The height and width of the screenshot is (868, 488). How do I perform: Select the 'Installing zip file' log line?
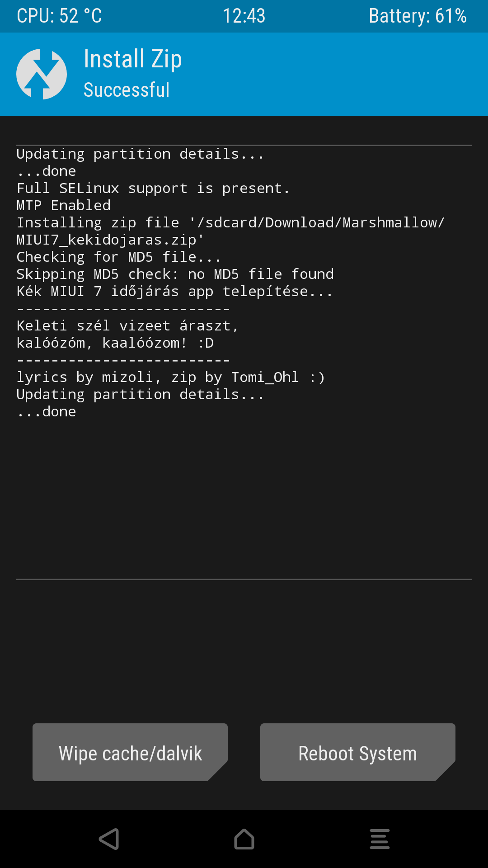point(231,222)
